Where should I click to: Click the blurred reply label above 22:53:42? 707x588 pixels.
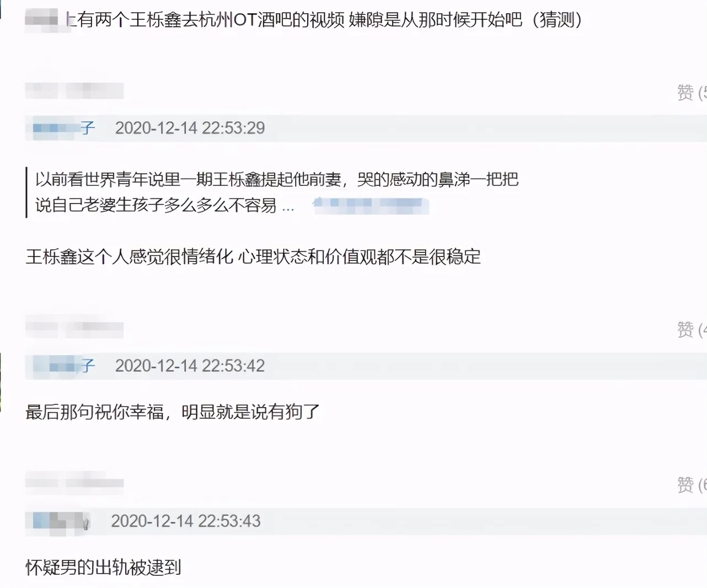coord(74,329)
